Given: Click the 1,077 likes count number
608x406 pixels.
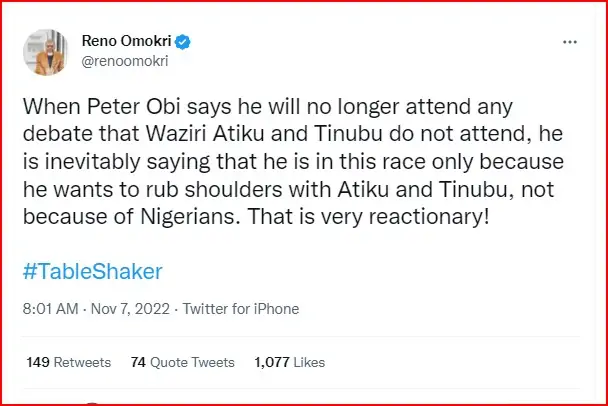Looking at the screenshot, I should point(273,362).
